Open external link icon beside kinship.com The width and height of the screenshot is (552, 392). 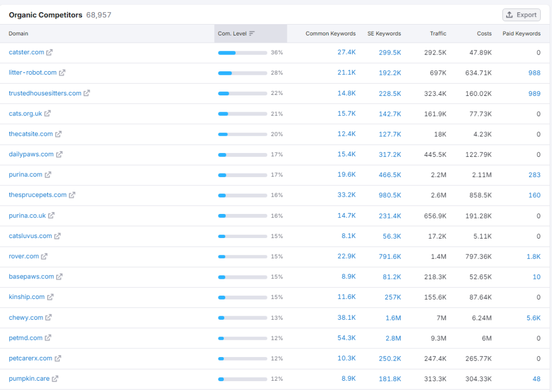coord(50,297)
